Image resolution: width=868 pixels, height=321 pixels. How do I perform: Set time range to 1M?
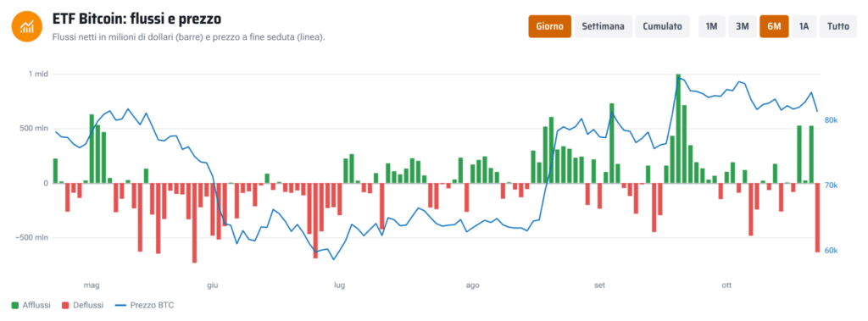[711, 26]
